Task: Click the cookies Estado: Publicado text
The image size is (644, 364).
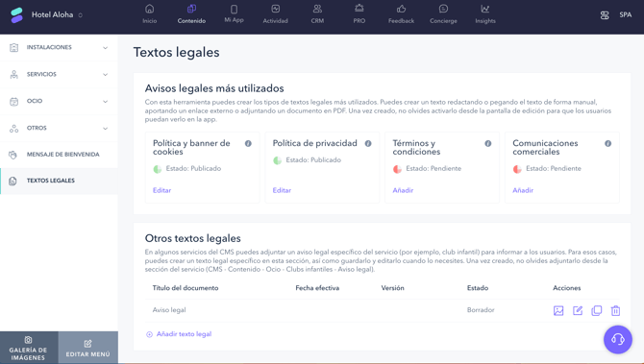Action: (193, 169)
